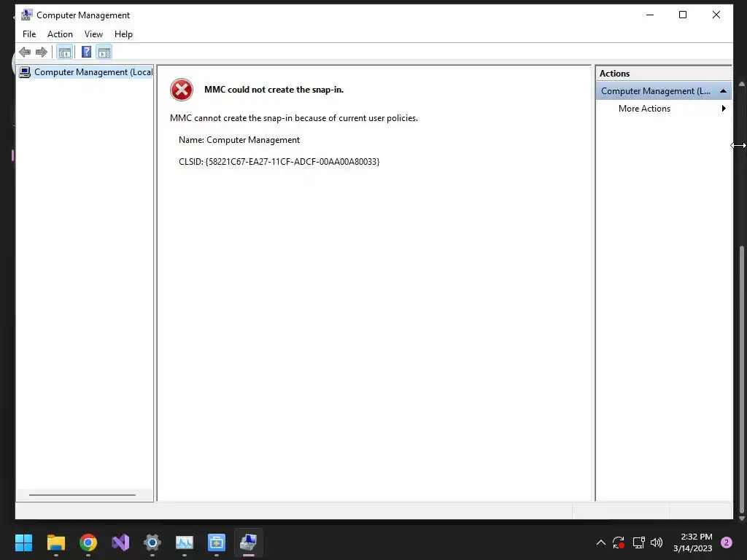The height and width of the screenshot is (560, 747).
Task: Open the Windows Start menu
Action: [23, 542]
